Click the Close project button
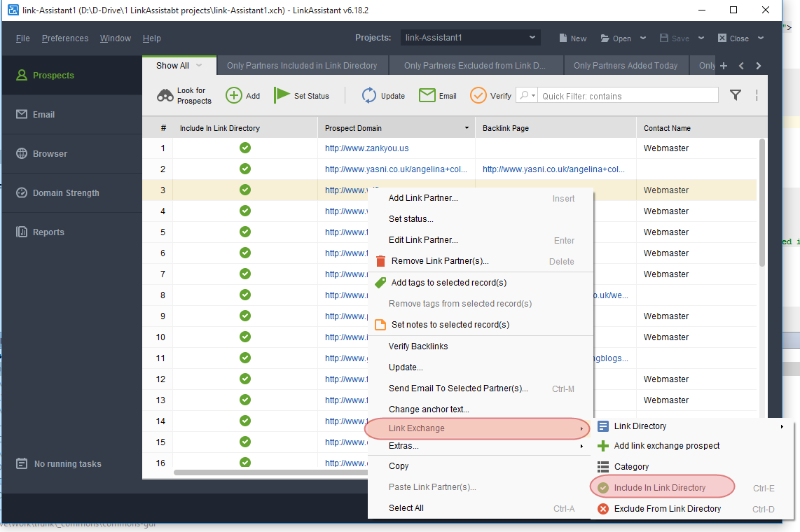The height and width of the screenshot is (532, 800). click(x=733, y=38)
